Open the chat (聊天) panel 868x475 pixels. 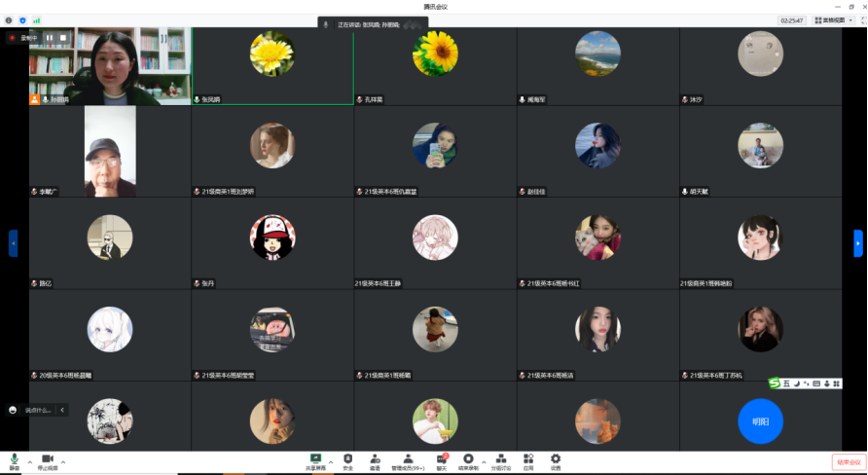(441, 459)
